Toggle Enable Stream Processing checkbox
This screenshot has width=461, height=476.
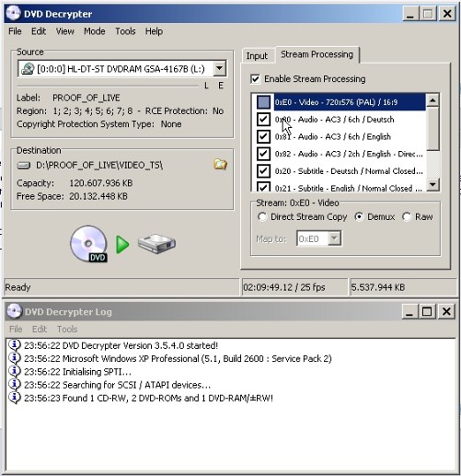255,79
